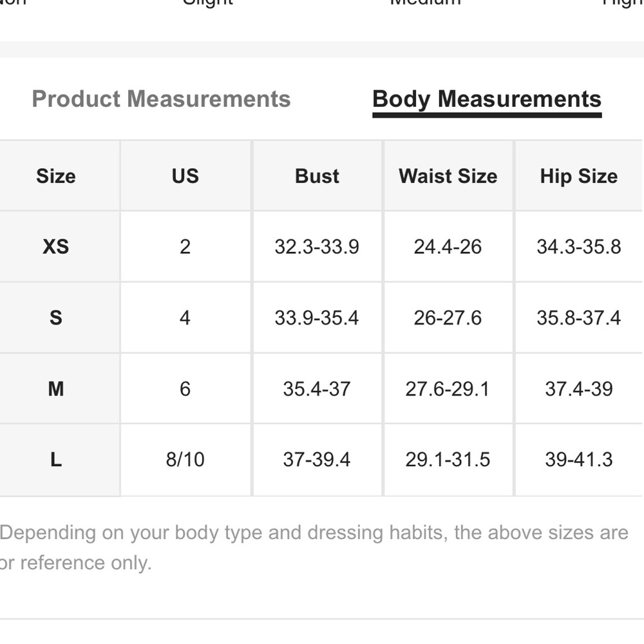Click the Size column header
This screenshot has height=644, width=644.
[56, 176]
